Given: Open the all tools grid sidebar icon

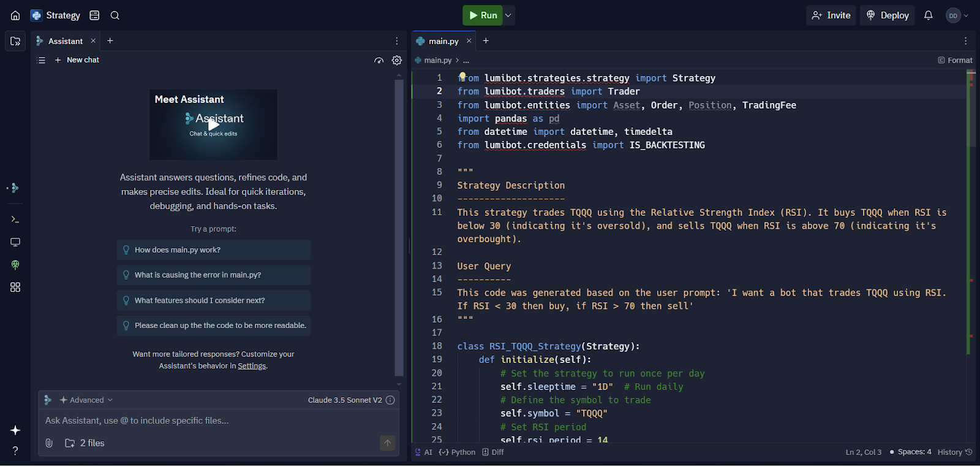Looking at the screenshot, I should [15, 287].
